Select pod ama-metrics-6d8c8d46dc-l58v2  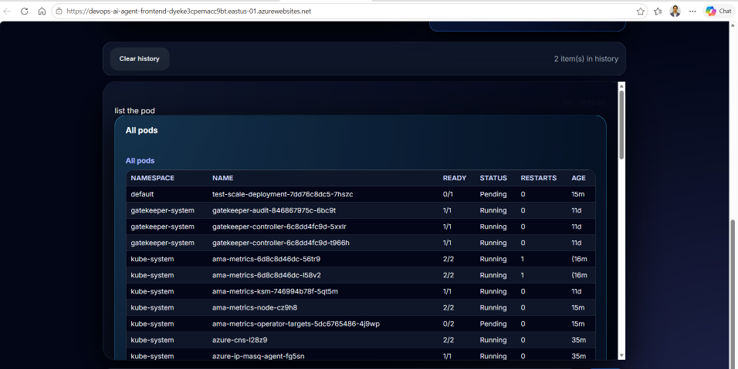pos(266,275)
